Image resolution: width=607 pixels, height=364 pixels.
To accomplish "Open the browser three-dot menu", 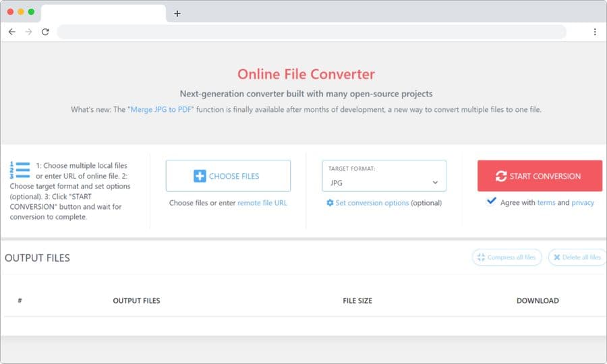I will click(594, 32).
